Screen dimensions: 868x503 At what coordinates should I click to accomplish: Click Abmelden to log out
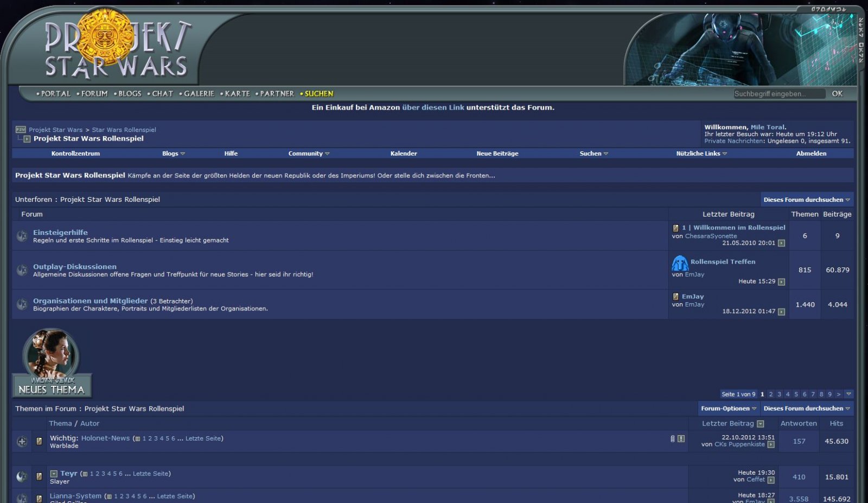[811, 154]
